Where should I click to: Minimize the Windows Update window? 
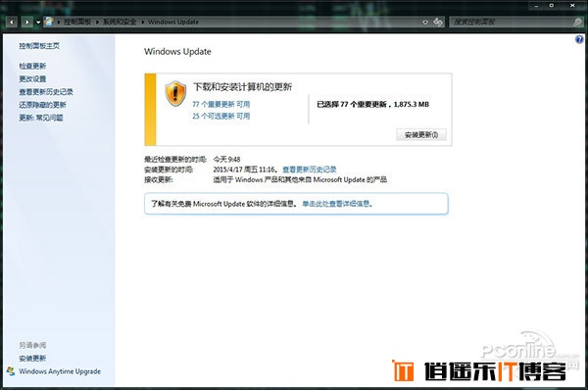(x=536, y=6)
